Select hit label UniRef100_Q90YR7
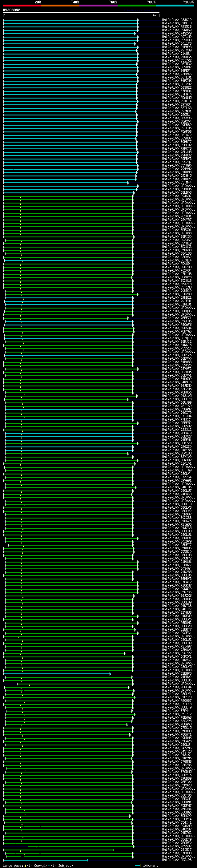Viewport: 197px width, 868px height. tap(177, 220)
